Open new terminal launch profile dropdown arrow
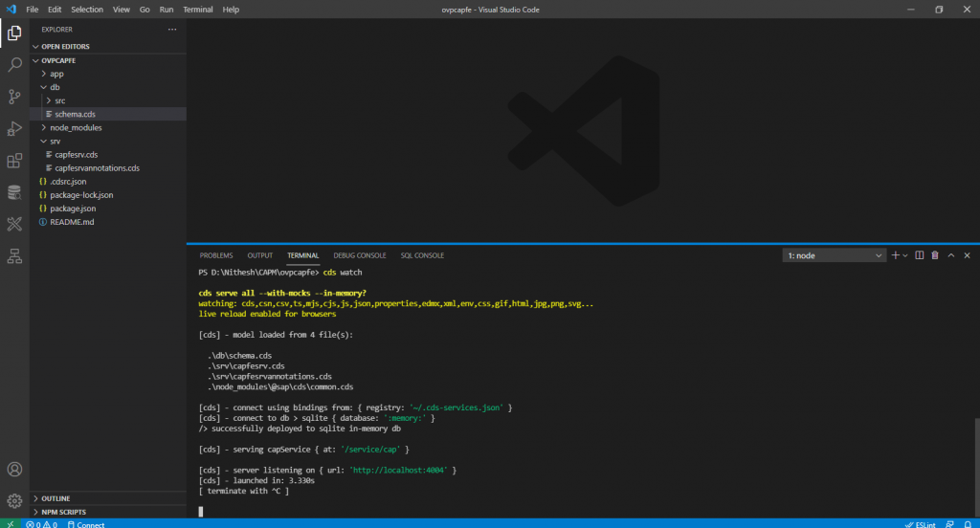 [905, 255]
